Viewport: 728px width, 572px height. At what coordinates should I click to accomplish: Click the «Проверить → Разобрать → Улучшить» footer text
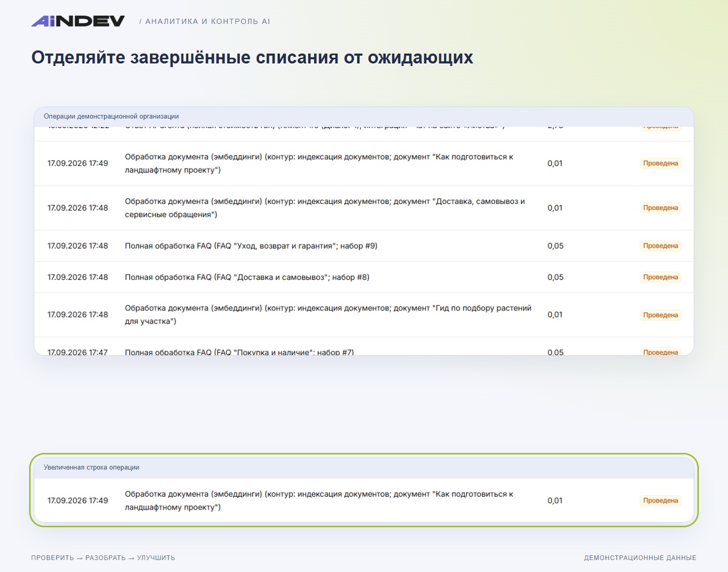click(103, 558)
